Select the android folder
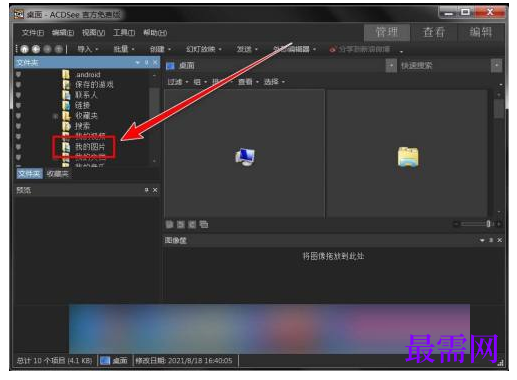517x380 pixels. point(88,74)
